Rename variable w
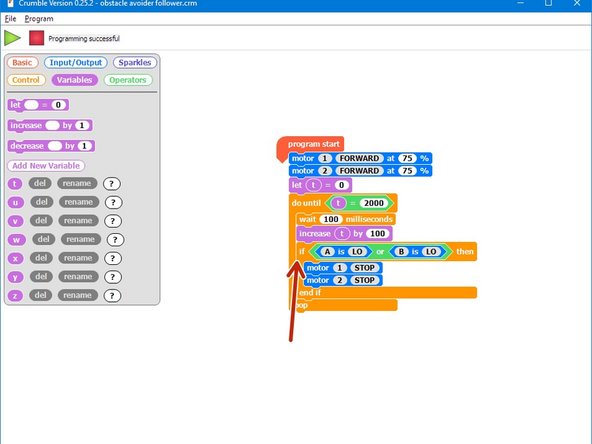The image size is (592, 444). pyautogui.click(x=81, y=239)
